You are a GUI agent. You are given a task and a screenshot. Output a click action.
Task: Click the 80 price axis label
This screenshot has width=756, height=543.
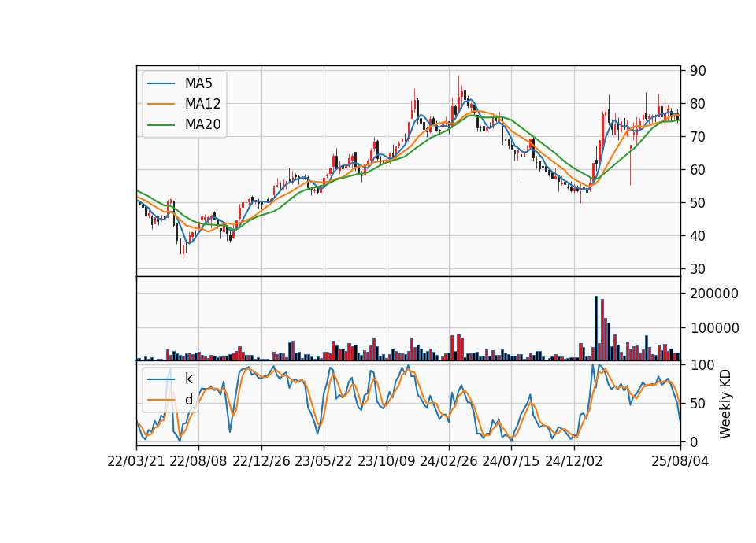698,104
